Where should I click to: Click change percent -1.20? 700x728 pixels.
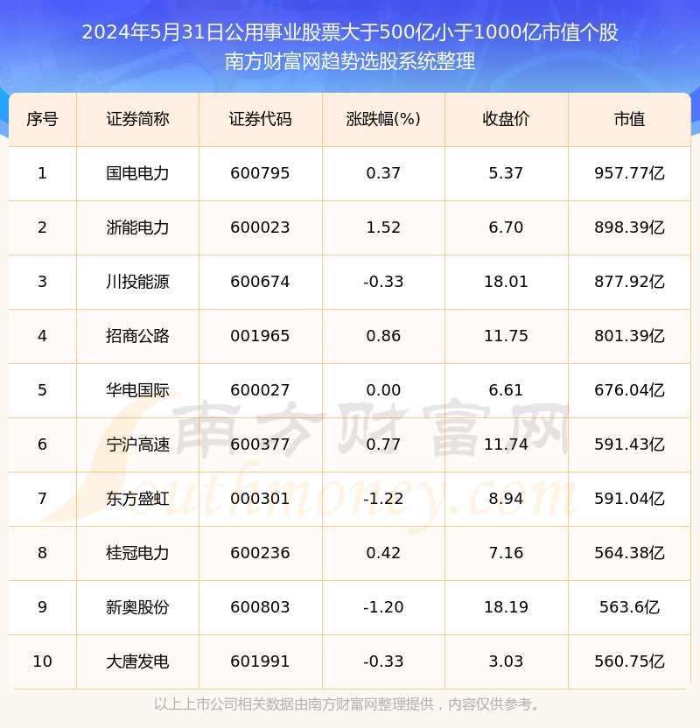(383, 607)
